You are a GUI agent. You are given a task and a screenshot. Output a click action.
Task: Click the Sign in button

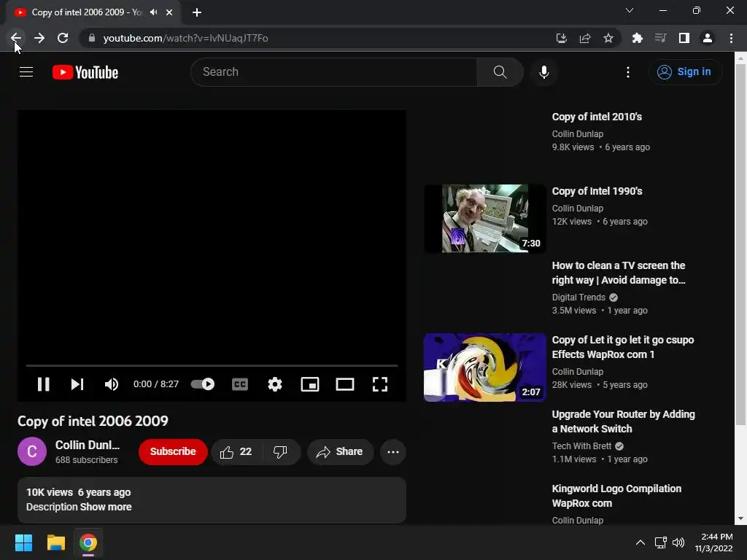pyautogui.click(x=686, y=72)
